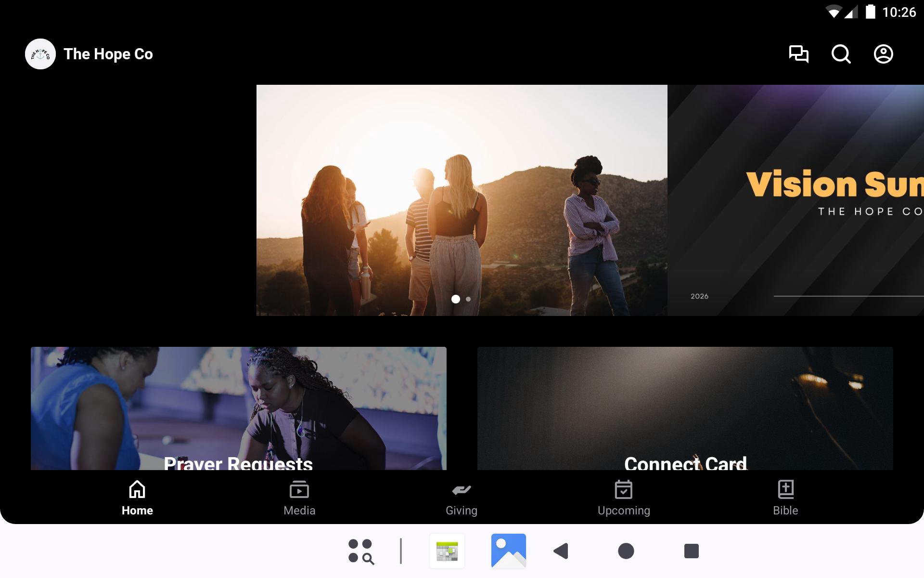Jump to second carousel page dot
Viewport: 924px width, 578px height.
coord(468,299)
